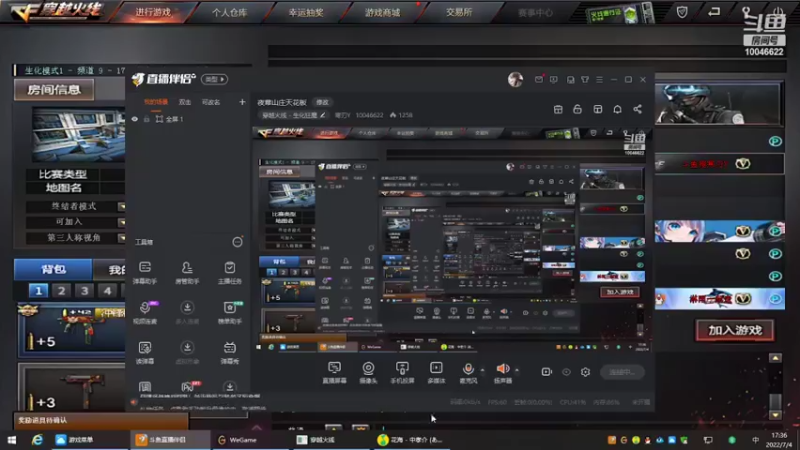Open the notification bell in companion header

click(x=617, y=109)
